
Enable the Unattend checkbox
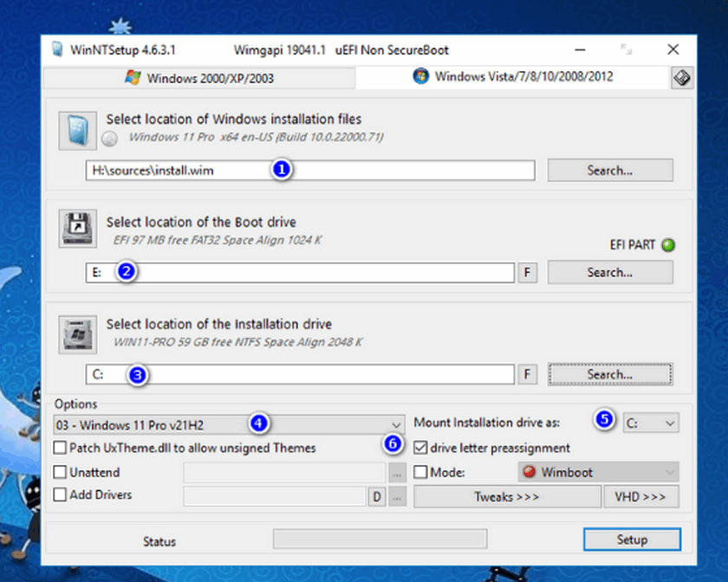click(60, 472)
